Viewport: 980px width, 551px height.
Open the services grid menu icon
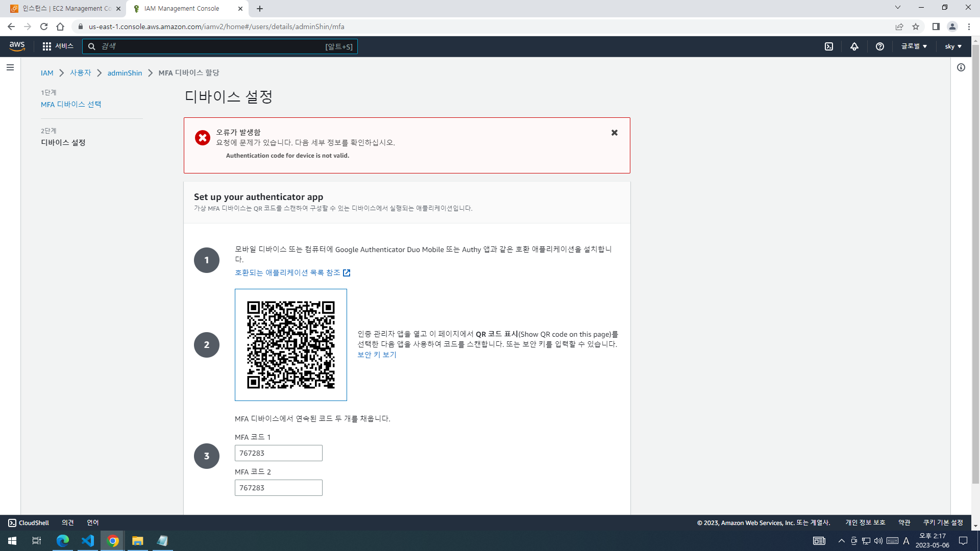coord(46,46)
